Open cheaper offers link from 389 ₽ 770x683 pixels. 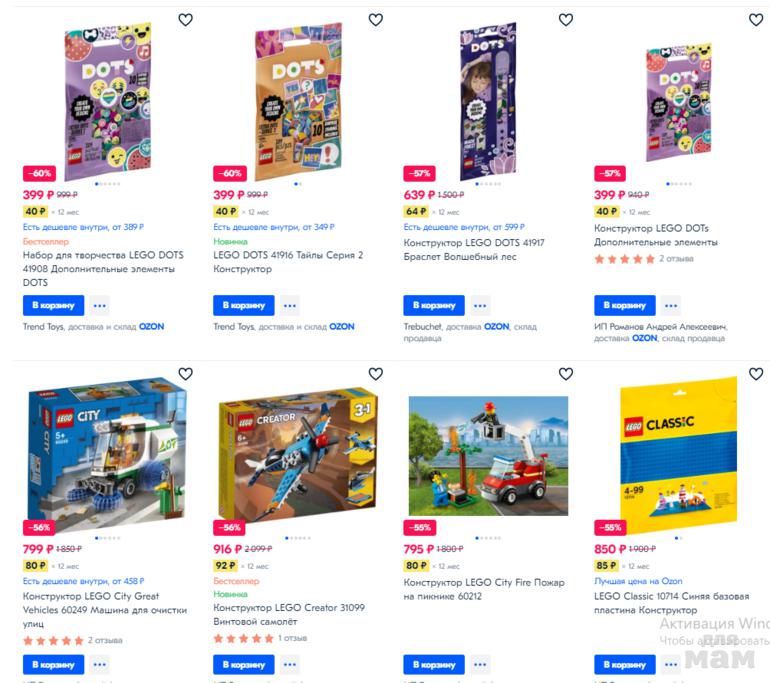tap(83, 227)
